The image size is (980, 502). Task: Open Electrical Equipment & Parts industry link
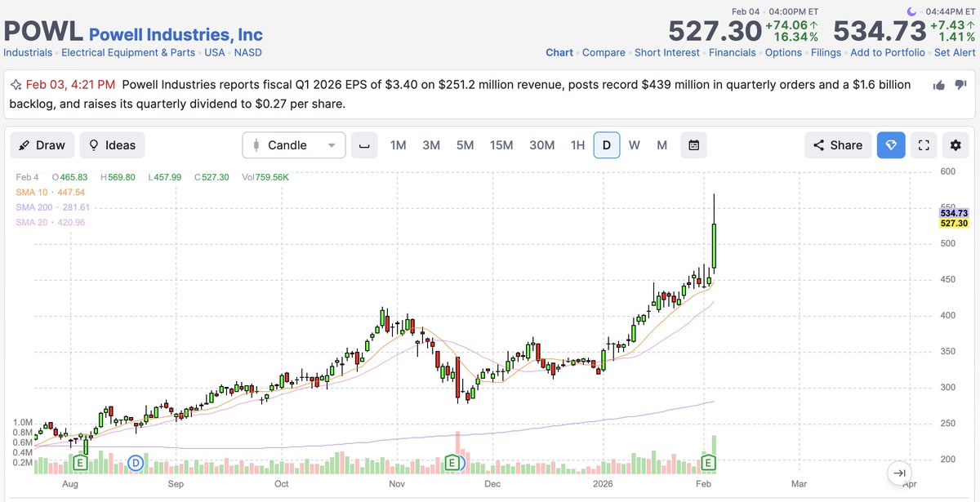click(128, 52)
